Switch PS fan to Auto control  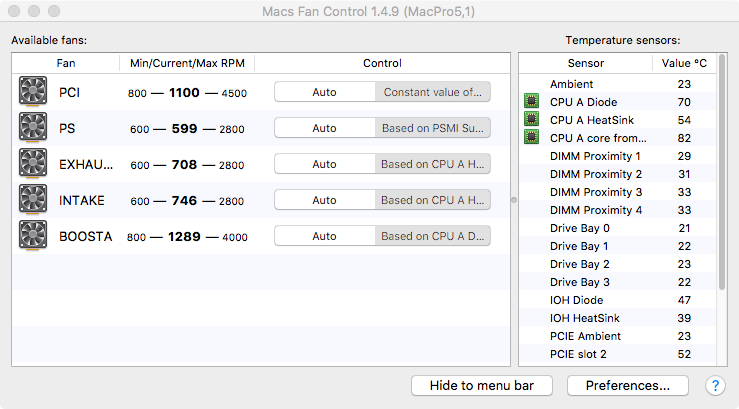[325, 128]
